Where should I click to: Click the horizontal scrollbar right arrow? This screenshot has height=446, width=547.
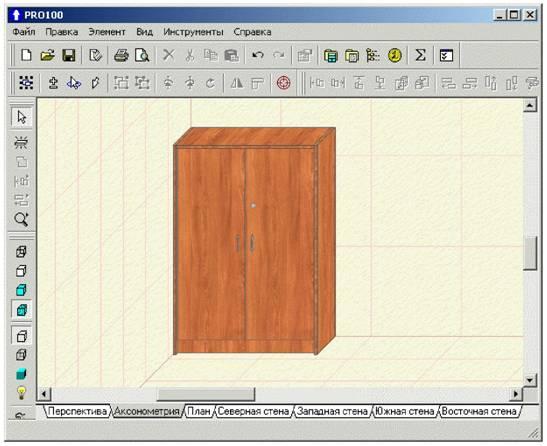[x=516, y=394]
